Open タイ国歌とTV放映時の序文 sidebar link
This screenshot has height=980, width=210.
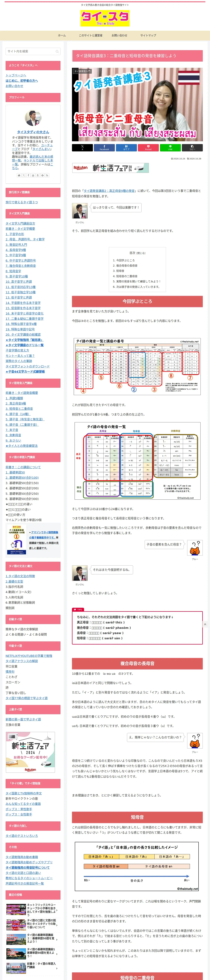(24, 794)
